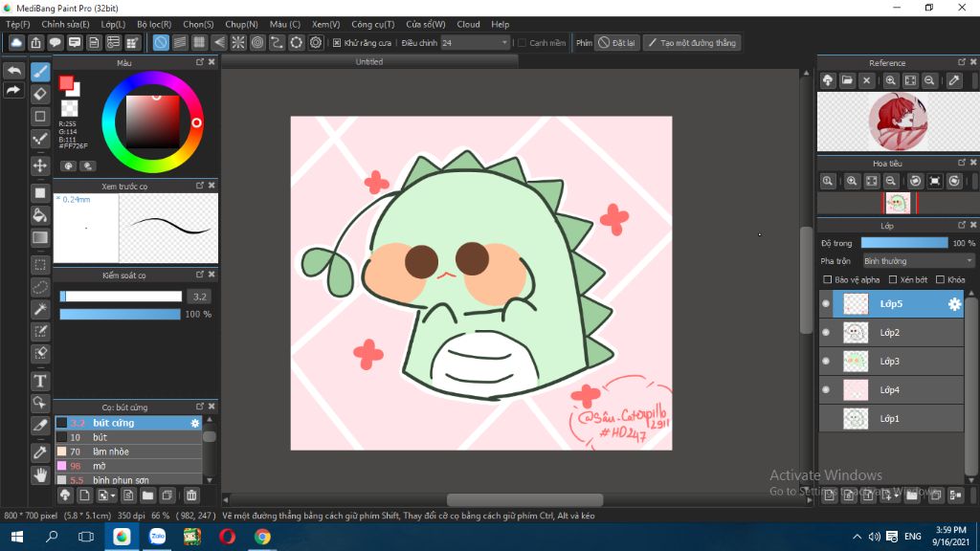Click the canvas horizontal scrollbar thumb
The image size is (980, 551).
point(525,499)
